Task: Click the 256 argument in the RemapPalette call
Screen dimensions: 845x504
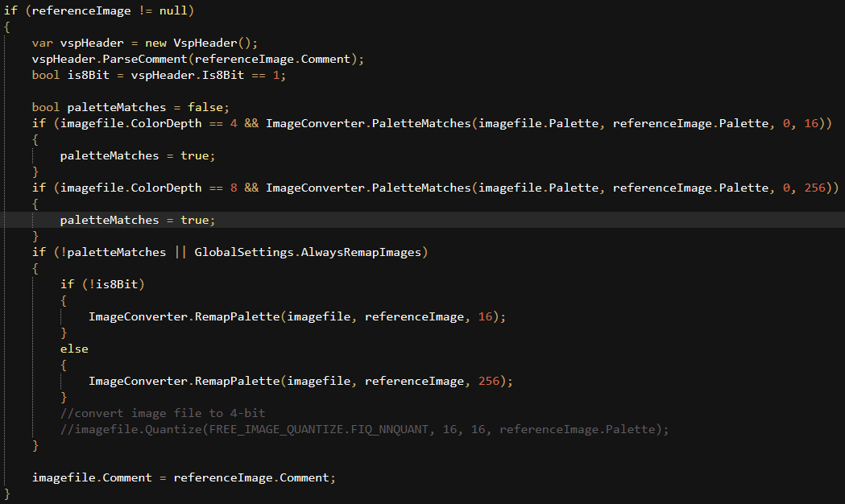Action: 489,382
